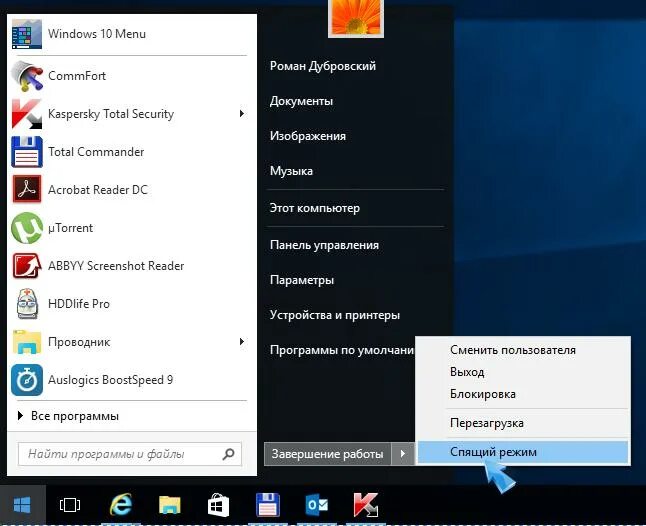Click the HDDlife Pro text label
The width and height of the screenshot is (646, 526).
[79, 304]
